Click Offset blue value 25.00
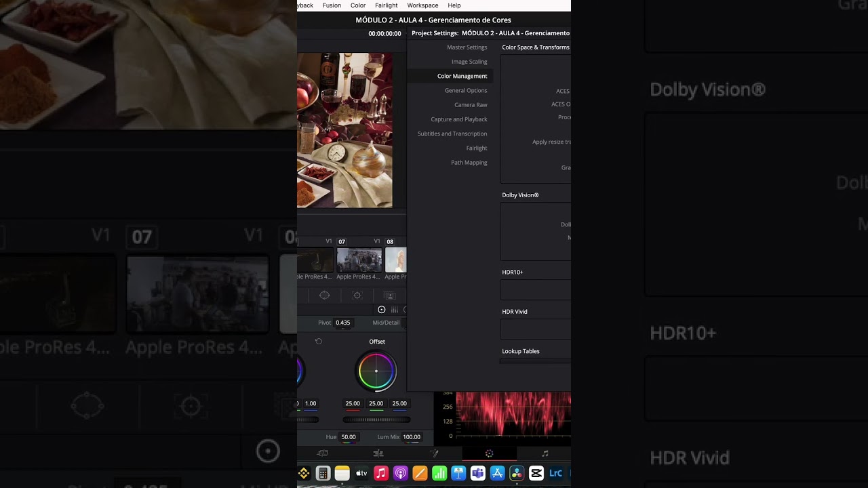868x488 pixels. [399, 403]
